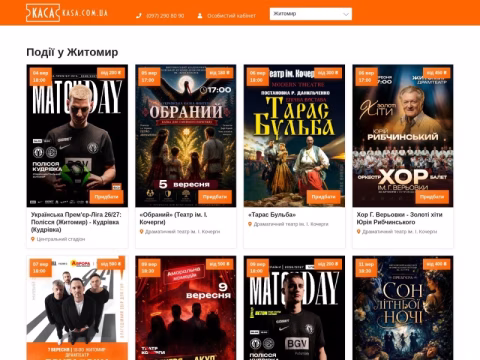Click the 06 вер 18:00 date badge on Тарас Бульба

pyautogui.click(x=258, y=77)
